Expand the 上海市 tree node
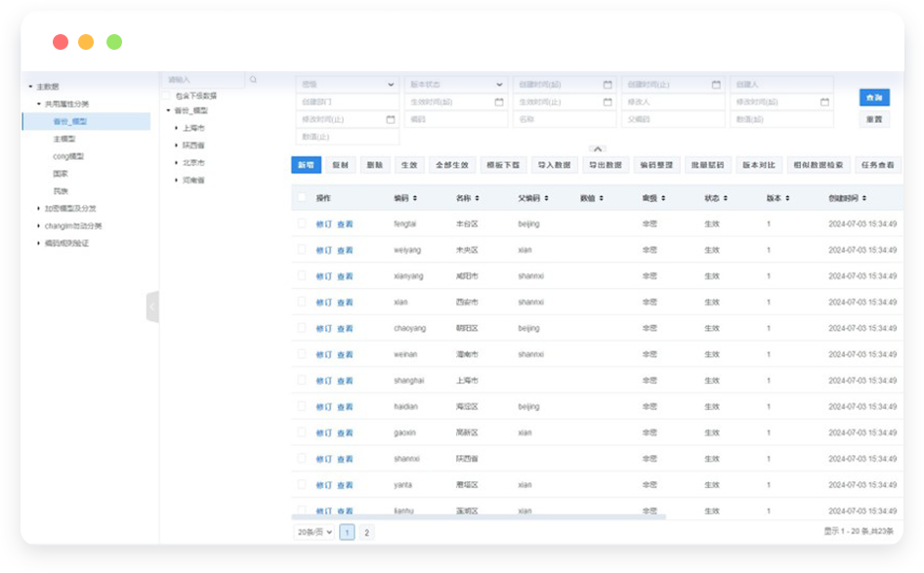This screenshot has height=573, width=924. click(x=176, y=128)
